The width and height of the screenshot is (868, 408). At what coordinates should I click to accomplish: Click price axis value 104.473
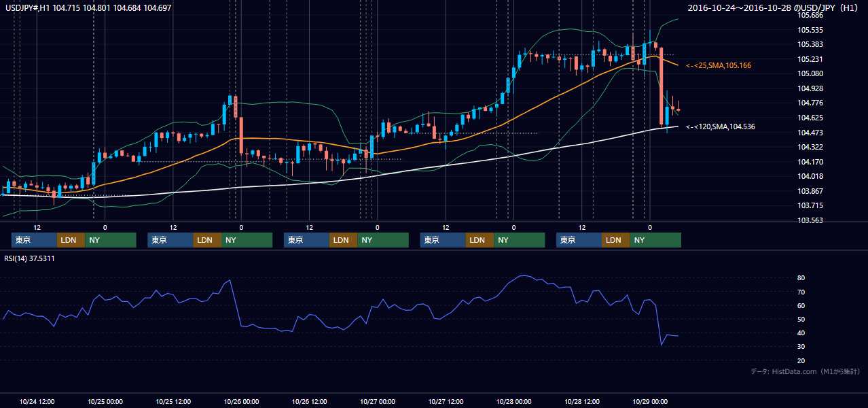coord(811,133)
